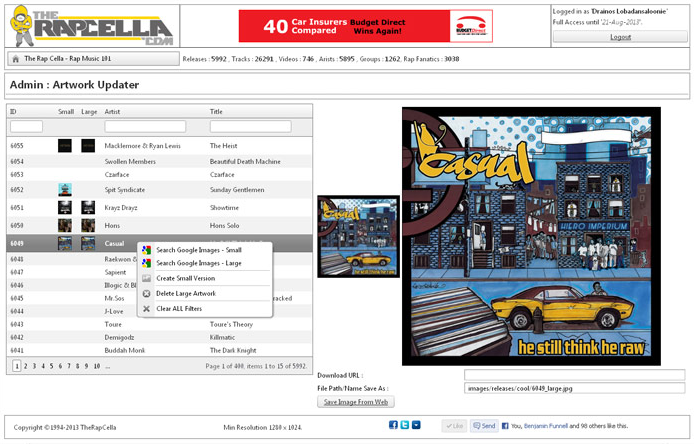Select small thumbnail for Spit Syndicate
Image resolution: width=694 pixels, height=444 pixels.
click(x=65, y=190)
